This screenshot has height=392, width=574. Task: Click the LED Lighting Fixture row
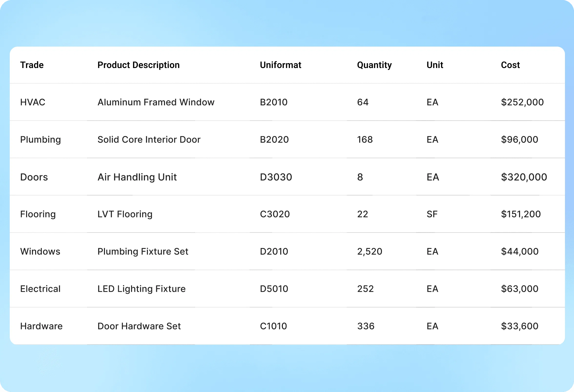141,289
